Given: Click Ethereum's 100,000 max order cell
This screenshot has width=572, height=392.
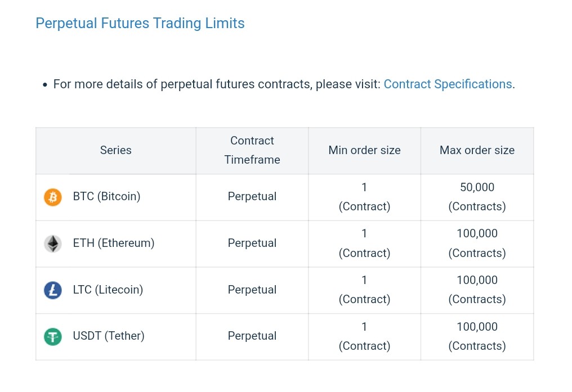Looking at the screenshot, I should point(477,243).
